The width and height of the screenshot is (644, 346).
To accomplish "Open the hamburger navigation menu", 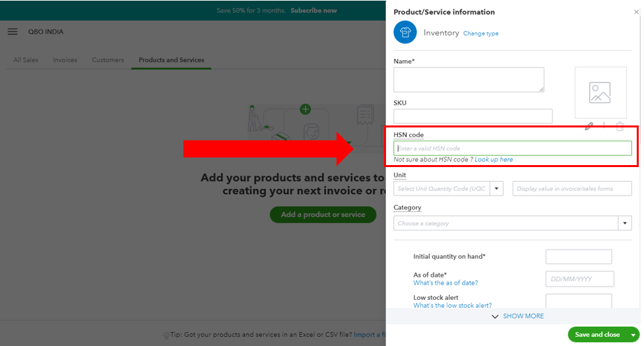I will tap(13, 32).
